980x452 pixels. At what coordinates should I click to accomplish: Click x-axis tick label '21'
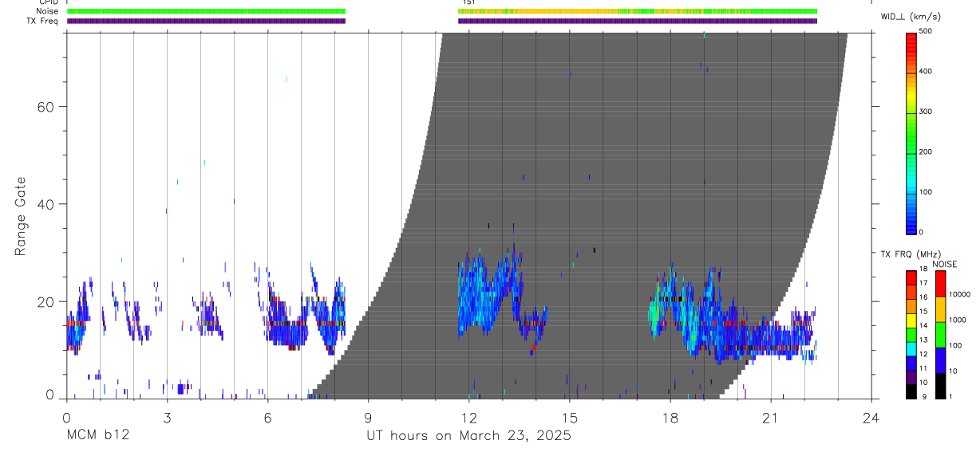[771, 417]
